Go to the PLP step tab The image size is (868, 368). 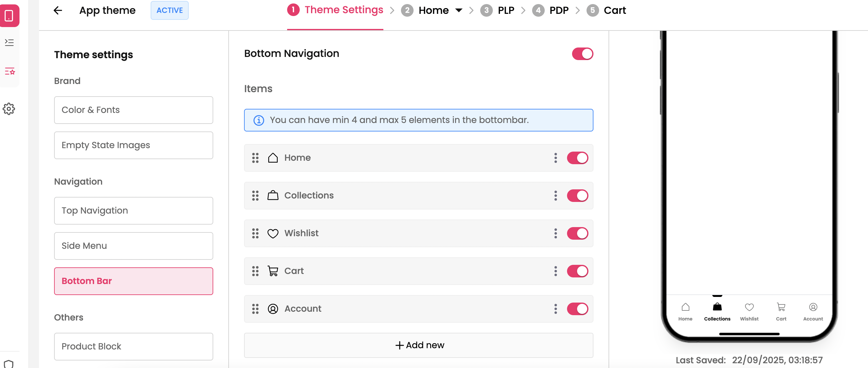tap(505, 10)
